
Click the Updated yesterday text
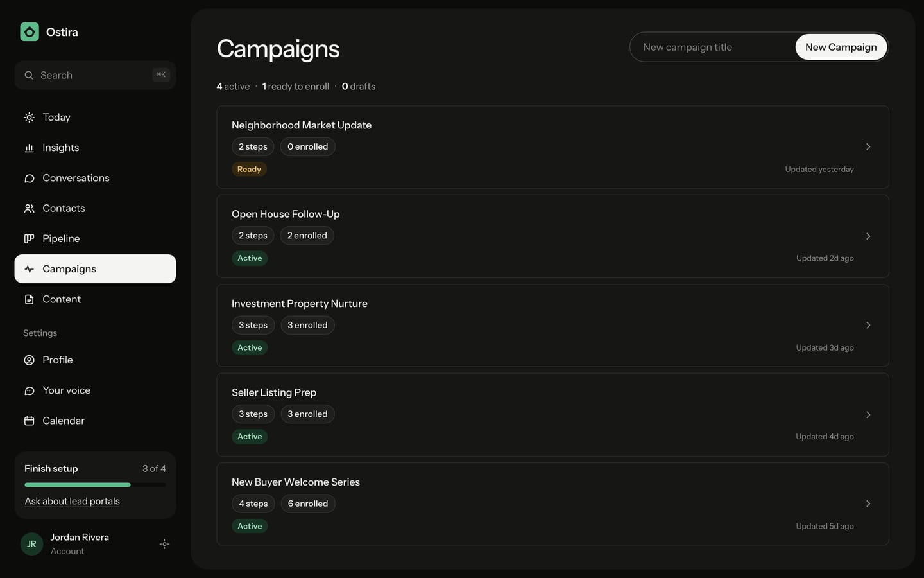click(819, 170)
